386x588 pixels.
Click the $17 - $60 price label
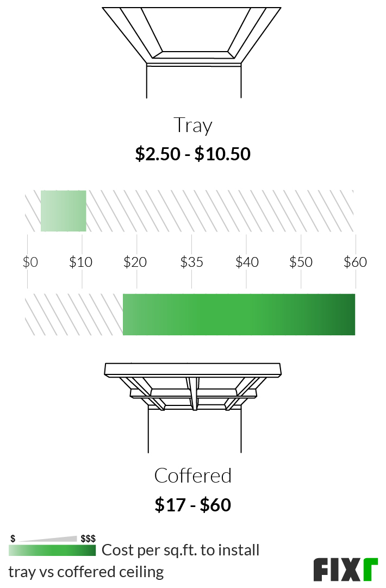[193, 505]
